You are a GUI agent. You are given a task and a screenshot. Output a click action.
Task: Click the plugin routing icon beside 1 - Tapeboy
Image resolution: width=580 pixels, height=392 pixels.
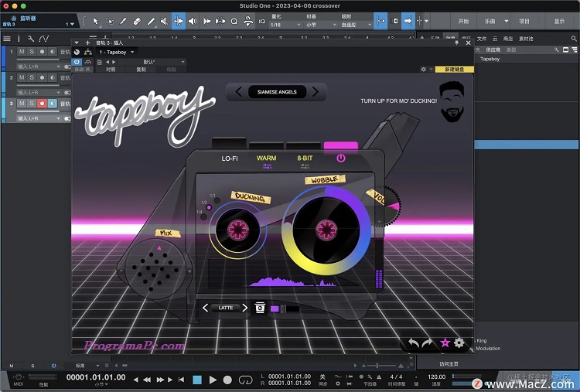(88, 52)
